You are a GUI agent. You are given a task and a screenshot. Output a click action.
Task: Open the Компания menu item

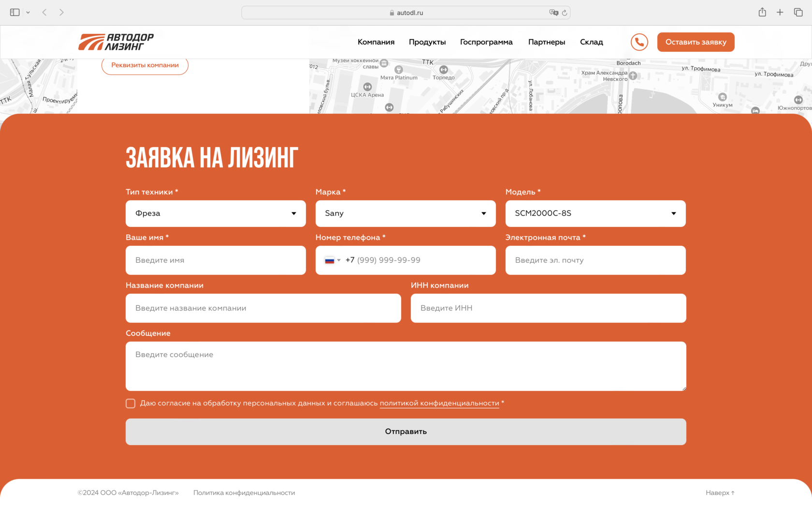pos(376,42)
